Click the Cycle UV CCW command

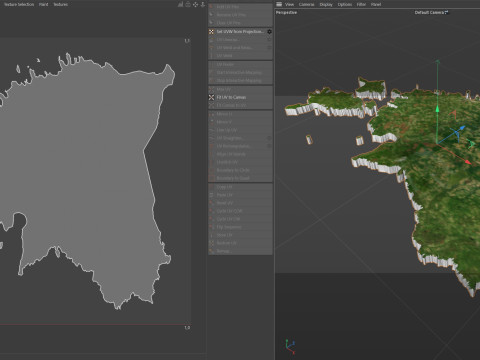click(240, 211)
